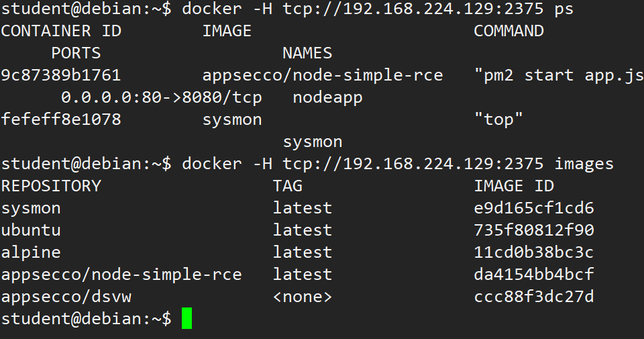Click alpine image ID 11cd0b38bc3c
644x339 pixels.
[534, 252]
